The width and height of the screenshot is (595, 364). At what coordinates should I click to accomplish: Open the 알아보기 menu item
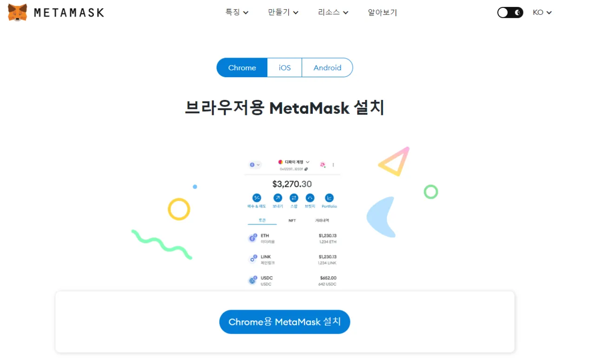tap(383, 13)
